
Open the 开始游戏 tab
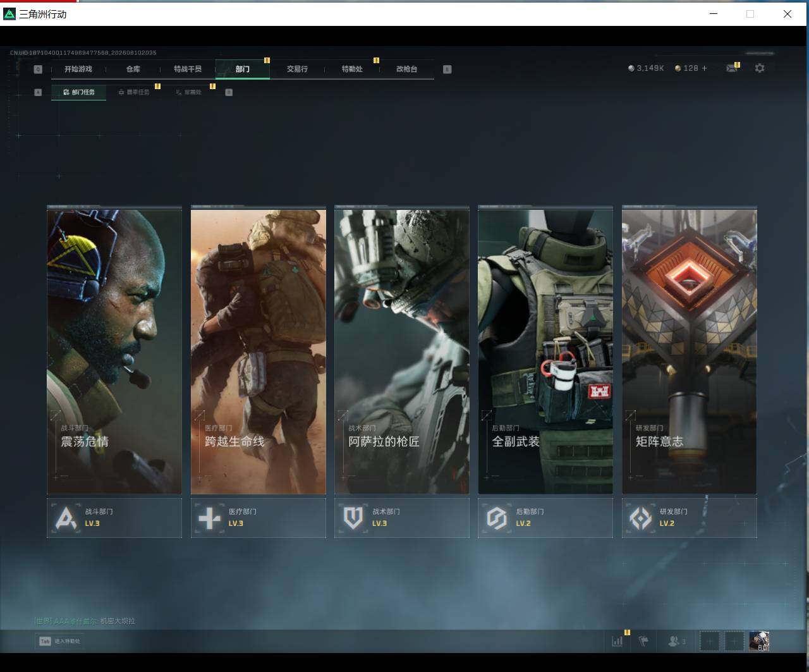[x=78, y=69]
